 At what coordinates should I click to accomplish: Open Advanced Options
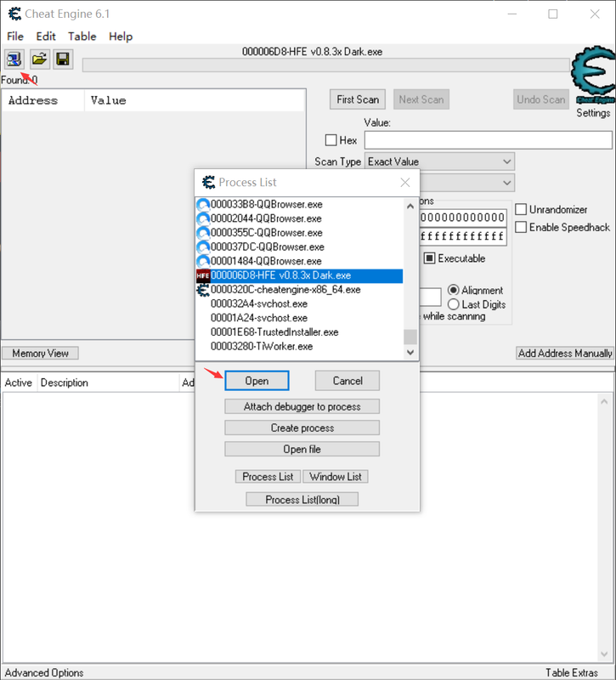coord(44,672)
